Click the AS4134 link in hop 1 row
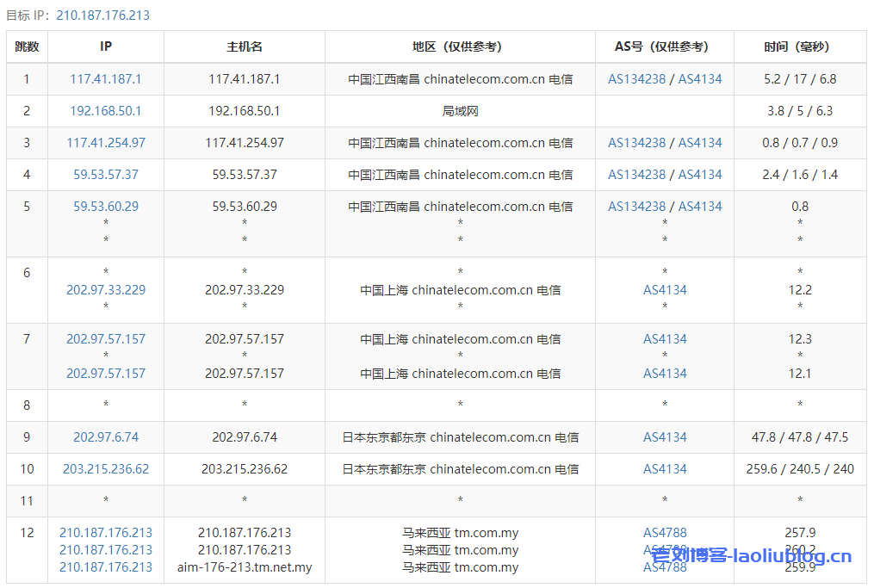 click(700, 79)
